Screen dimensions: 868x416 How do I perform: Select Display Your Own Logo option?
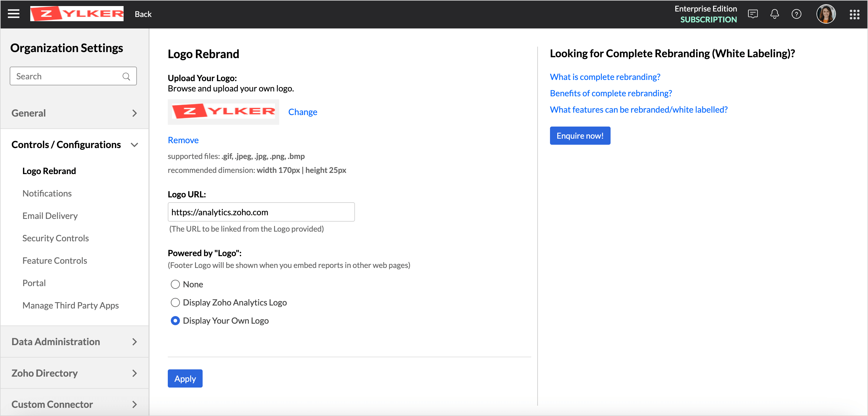click(175, 321)
